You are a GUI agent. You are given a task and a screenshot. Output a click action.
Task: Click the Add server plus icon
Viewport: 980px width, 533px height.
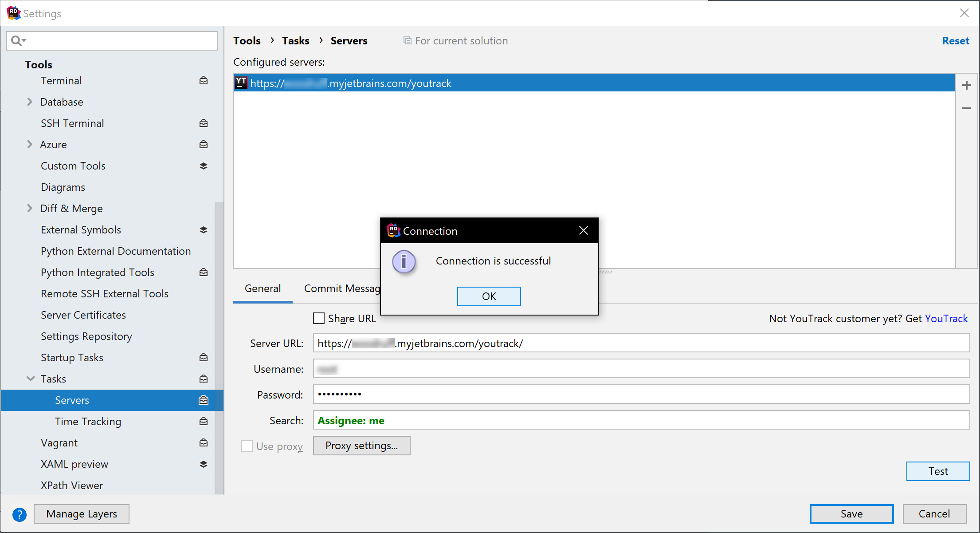967,85
